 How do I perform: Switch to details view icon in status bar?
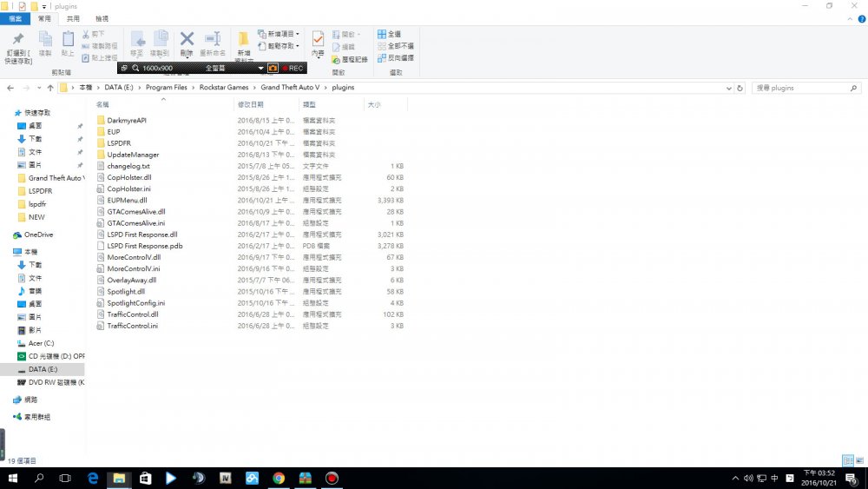847,460
